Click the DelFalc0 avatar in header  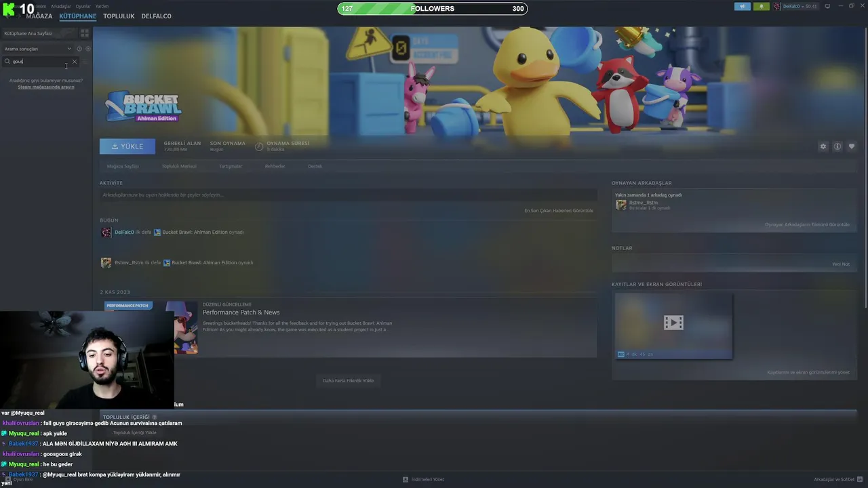[778, 6]
